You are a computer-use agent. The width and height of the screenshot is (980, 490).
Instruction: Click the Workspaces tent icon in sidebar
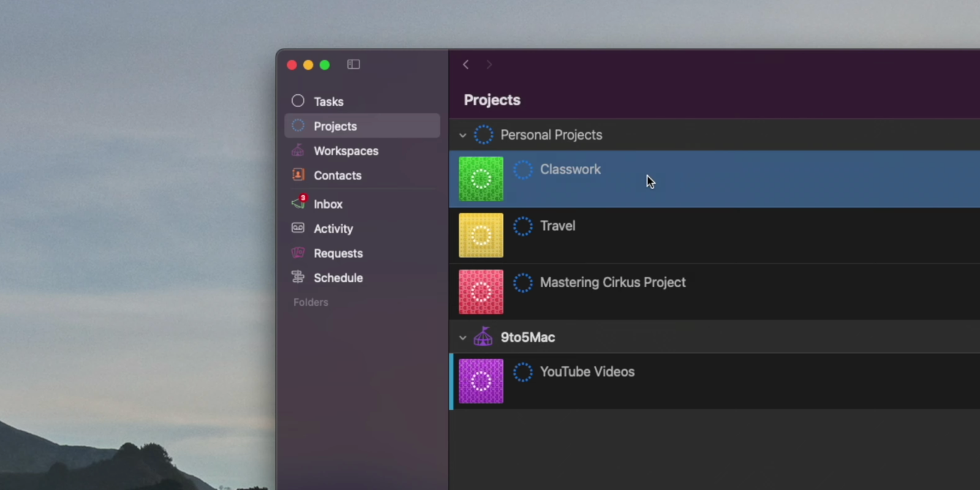pos(298,150)
